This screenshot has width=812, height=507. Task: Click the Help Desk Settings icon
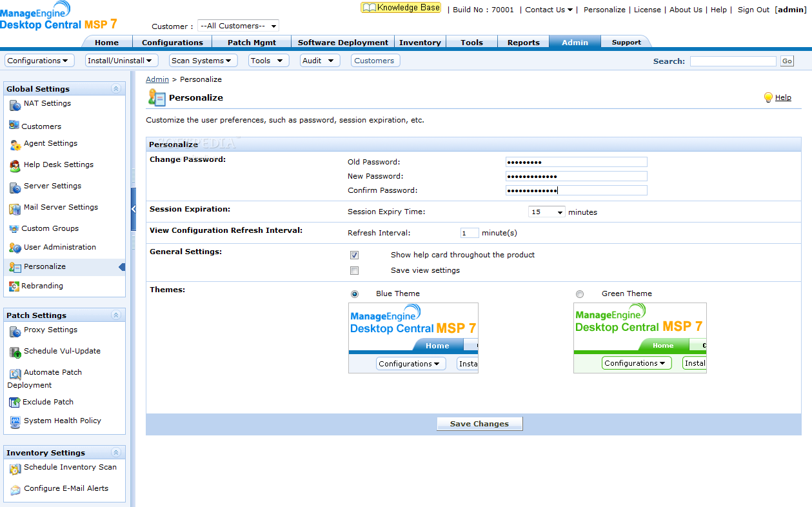pyautogui.click(x=15, y=166)
